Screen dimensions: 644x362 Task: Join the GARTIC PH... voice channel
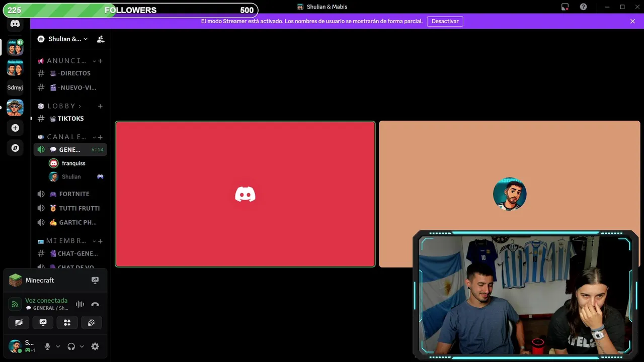70,222
